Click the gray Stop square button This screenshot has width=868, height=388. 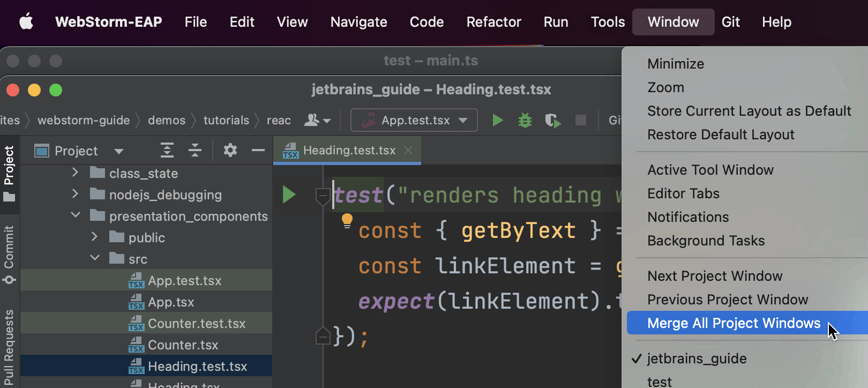coord(580,121)
